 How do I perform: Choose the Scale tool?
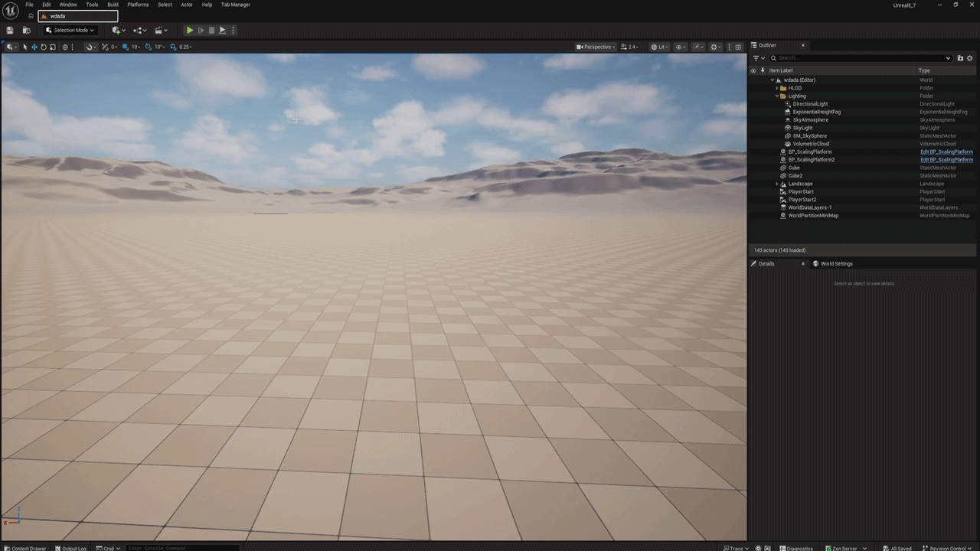52,47
